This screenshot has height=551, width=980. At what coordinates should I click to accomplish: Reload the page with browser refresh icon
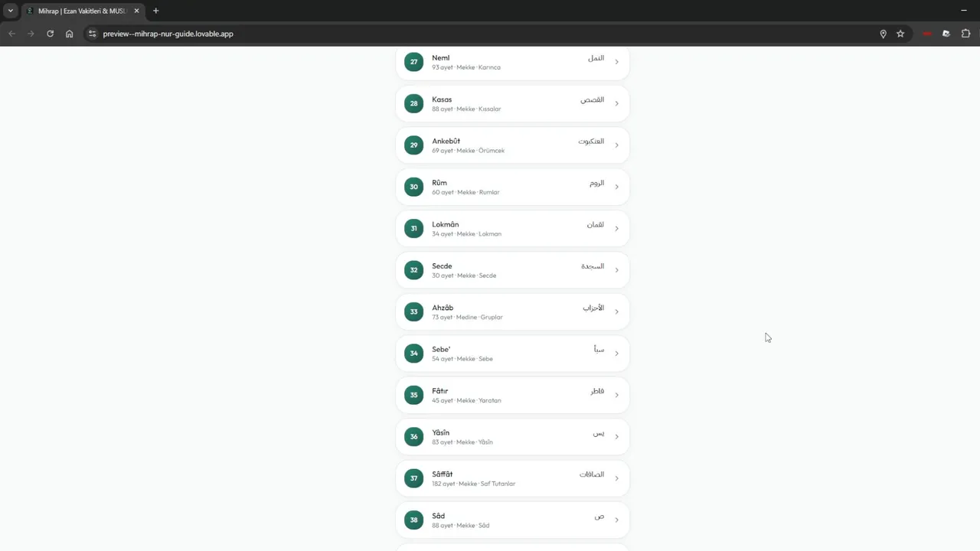click(x=50, y=34)
